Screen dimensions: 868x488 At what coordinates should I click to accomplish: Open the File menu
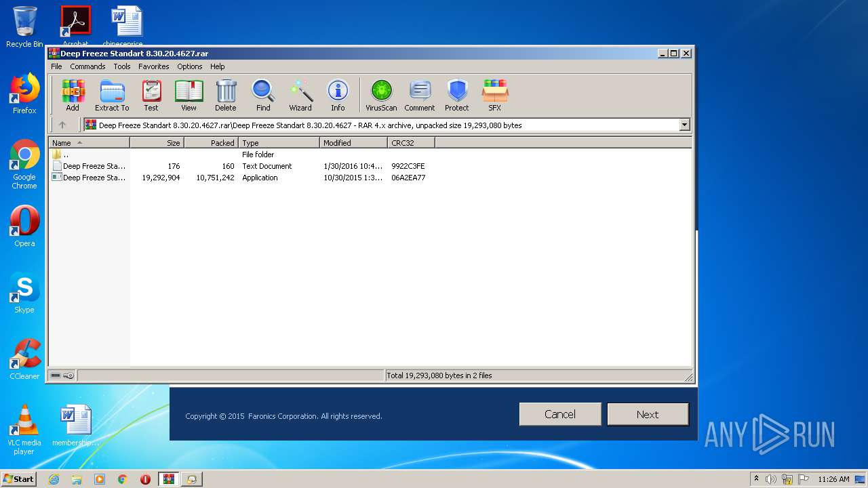56,66
